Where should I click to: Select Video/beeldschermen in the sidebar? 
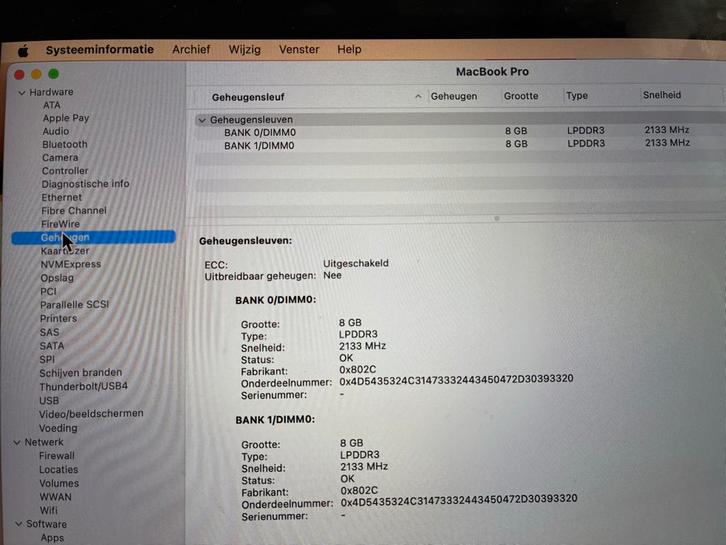point(91,413)
